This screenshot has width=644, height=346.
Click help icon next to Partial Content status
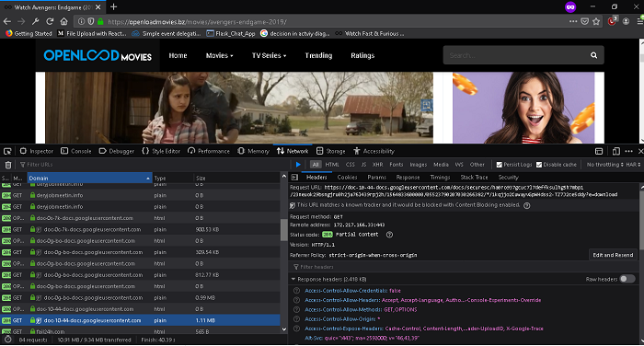389,235
